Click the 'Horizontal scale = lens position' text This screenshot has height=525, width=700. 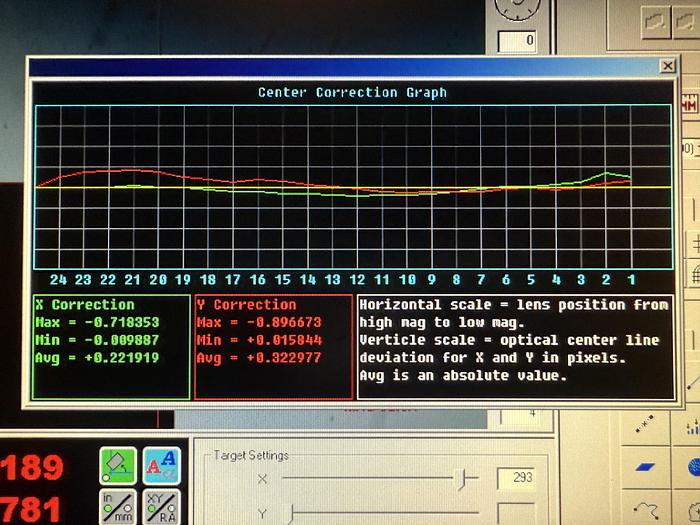[495, 305]
